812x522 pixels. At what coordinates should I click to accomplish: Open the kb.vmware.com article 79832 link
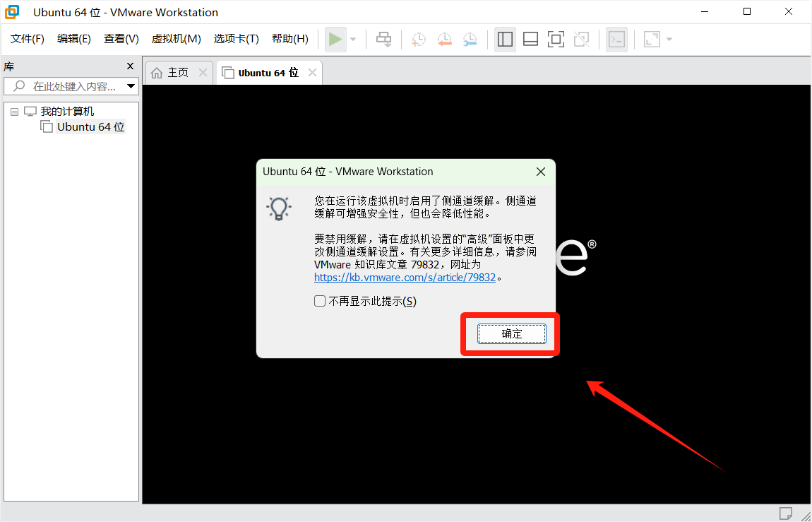[405, 278]
